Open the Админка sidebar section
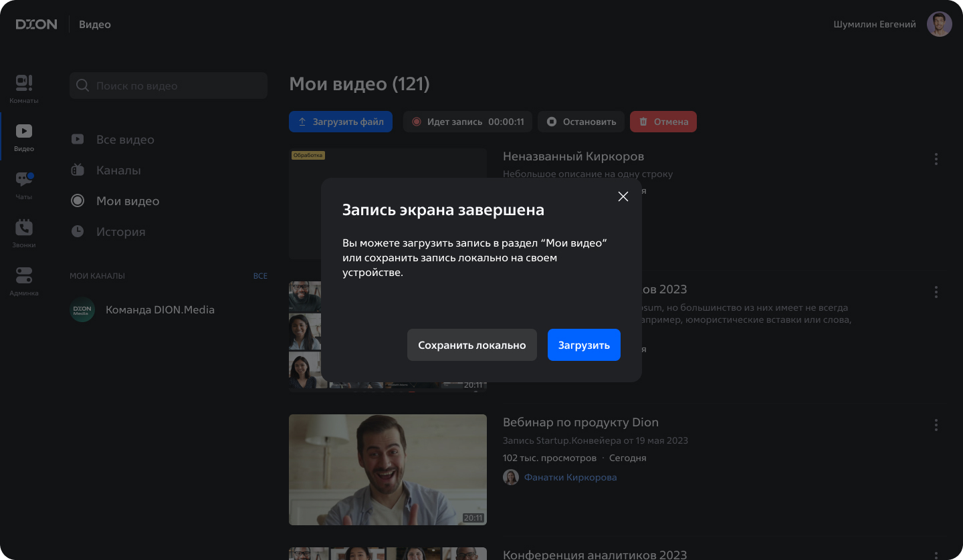This screenshot has height=560, width=963. pos(24,281)
